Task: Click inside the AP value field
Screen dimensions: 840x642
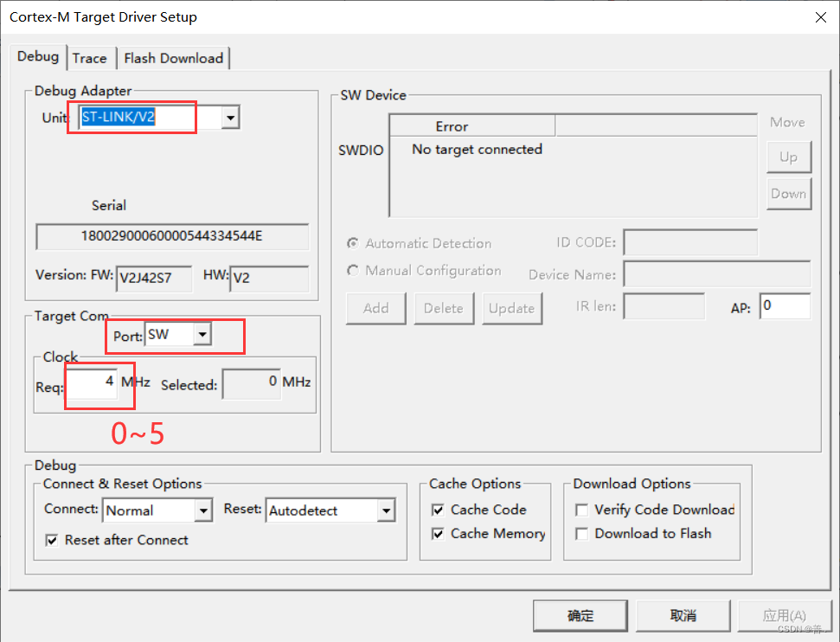Action: 785,306
